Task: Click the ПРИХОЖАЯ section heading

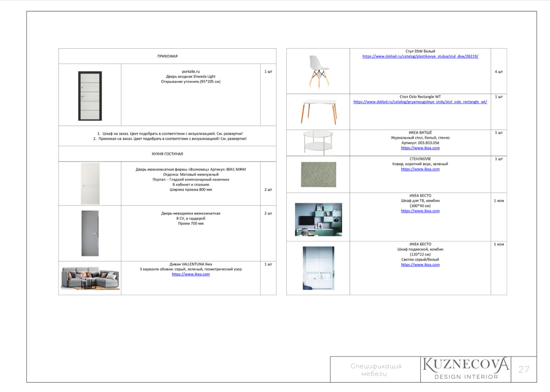Action: [x=167, y=56]
